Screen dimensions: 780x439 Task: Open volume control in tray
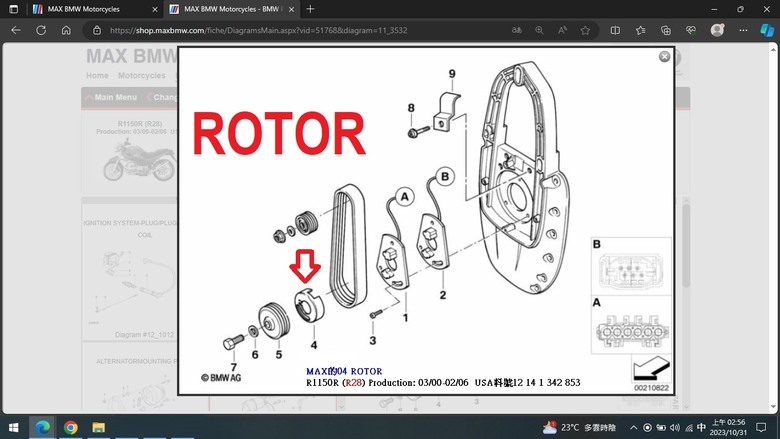tap(675, 428)
